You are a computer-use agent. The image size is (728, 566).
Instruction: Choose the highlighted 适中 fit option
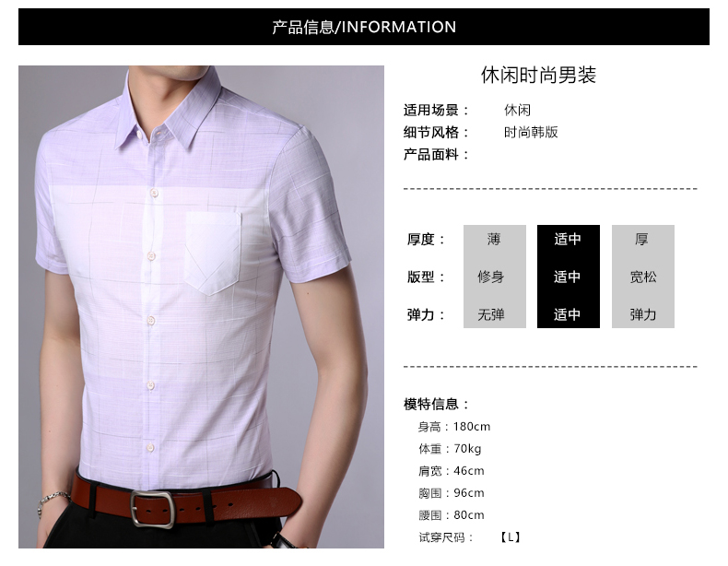568,277
